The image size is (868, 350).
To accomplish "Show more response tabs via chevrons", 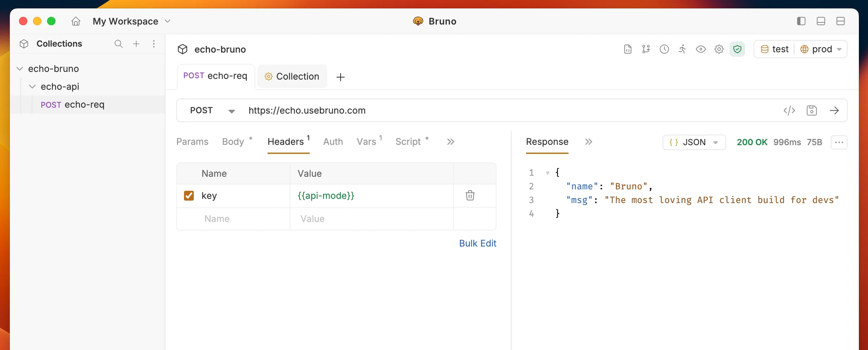I will tap(589, 142).
